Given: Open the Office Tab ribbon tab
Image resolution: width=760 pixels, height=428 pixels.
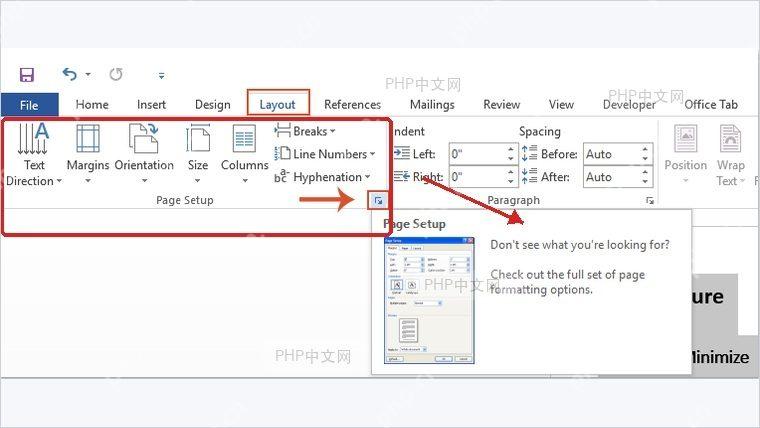Looking at the screenshot, I should (711, 105).
